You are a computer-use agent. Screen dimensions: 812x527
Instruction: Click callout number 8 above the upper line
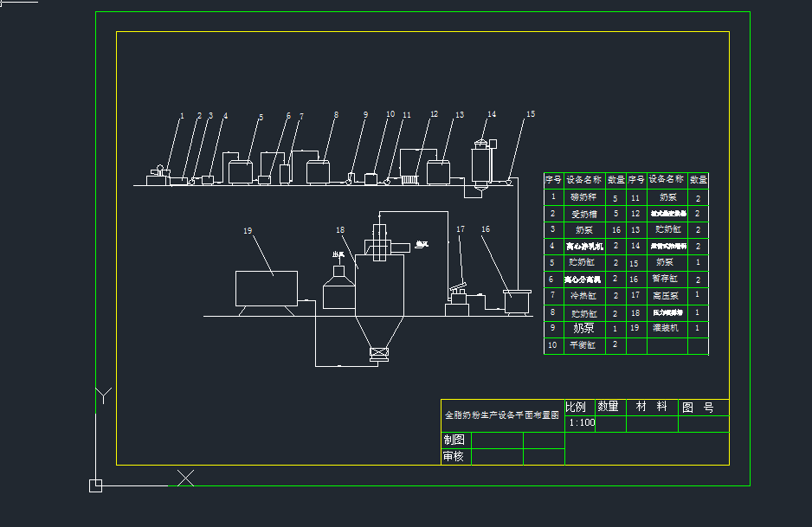tap(336, 114)
